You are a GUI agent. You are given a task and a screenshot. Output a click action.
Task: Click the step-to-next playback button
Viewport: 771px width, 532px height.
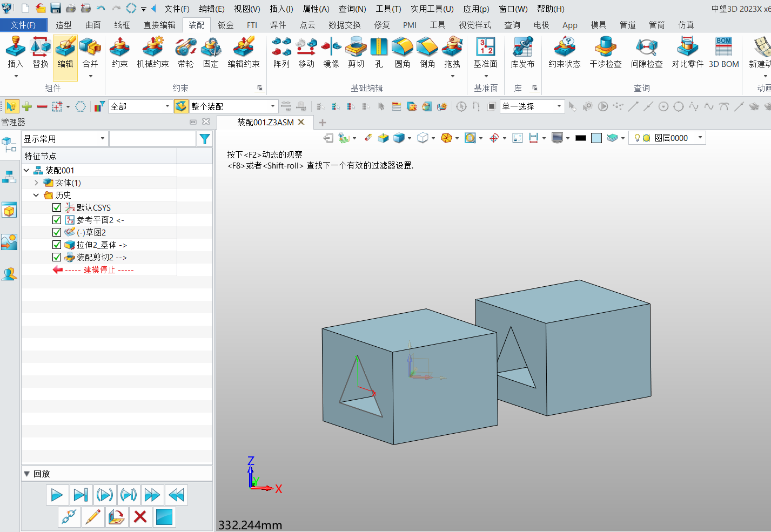(81, 495)
